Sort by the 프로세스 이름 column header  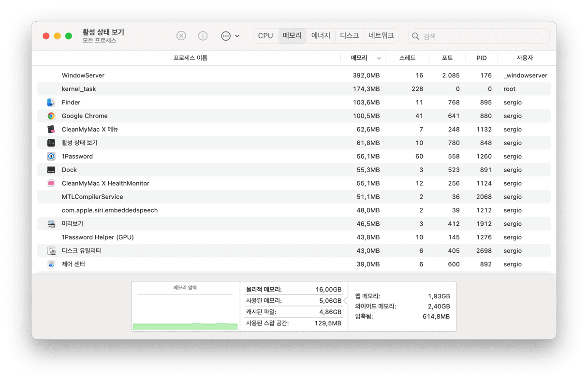coord(190,58)
